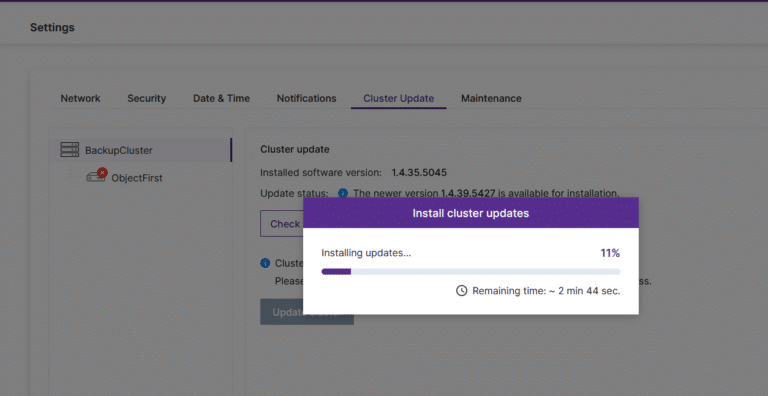Click the Update status info icon

click(x=343, y=193)
